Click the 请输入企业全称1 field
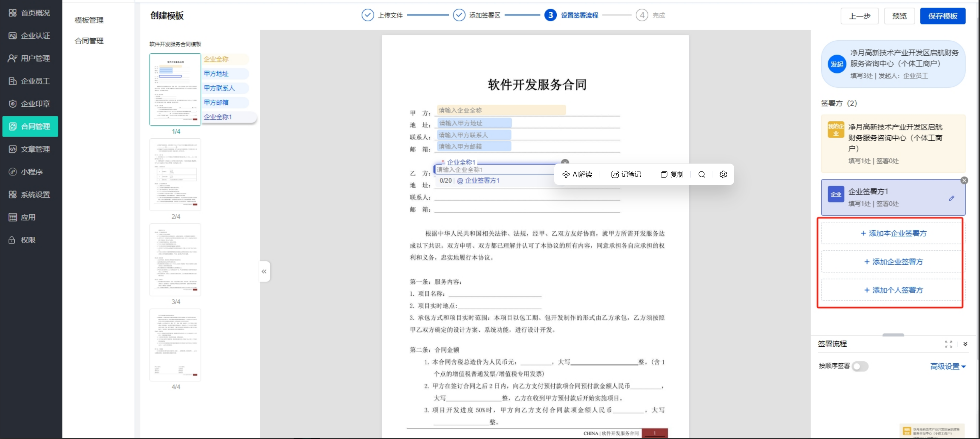 [x=494, y=170]
